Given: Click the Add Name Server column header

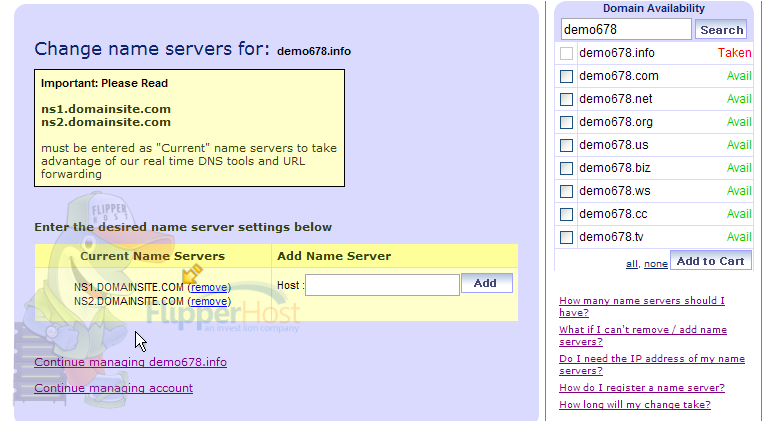Looking at the screenshot, I should tap(334, 256).
